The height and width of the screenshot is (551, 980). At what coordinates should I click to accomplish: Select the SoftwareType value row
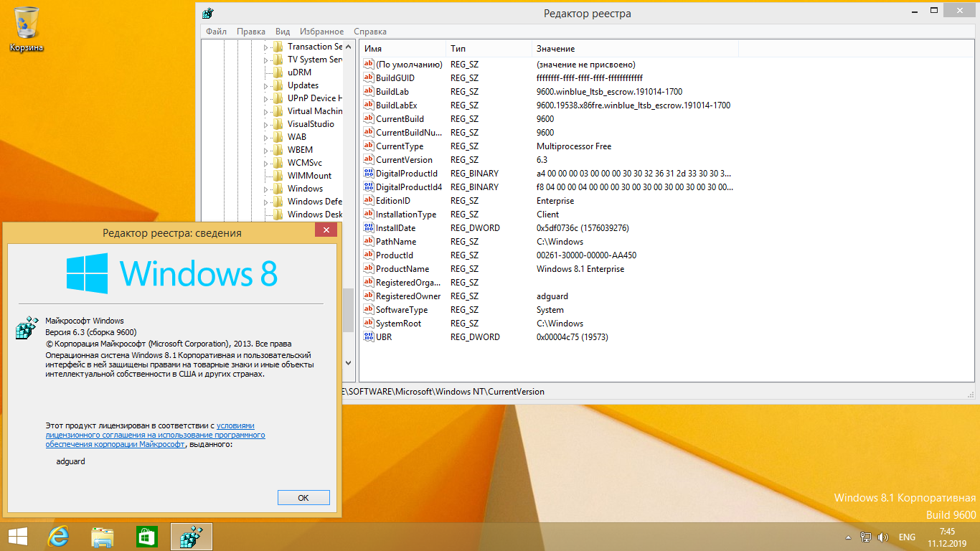coord(548,309)
